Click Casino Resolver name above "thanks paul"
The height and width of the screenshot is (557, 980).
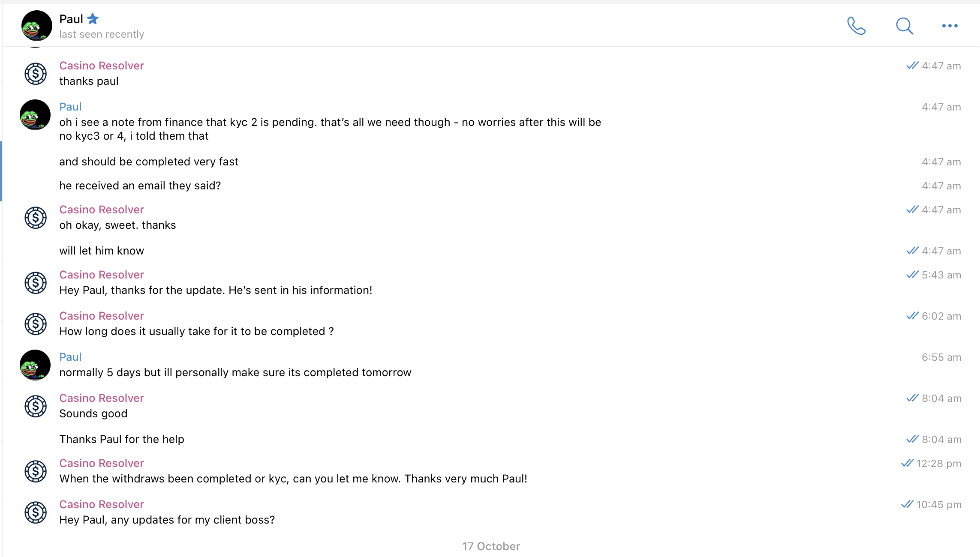[x=102, y=66]
